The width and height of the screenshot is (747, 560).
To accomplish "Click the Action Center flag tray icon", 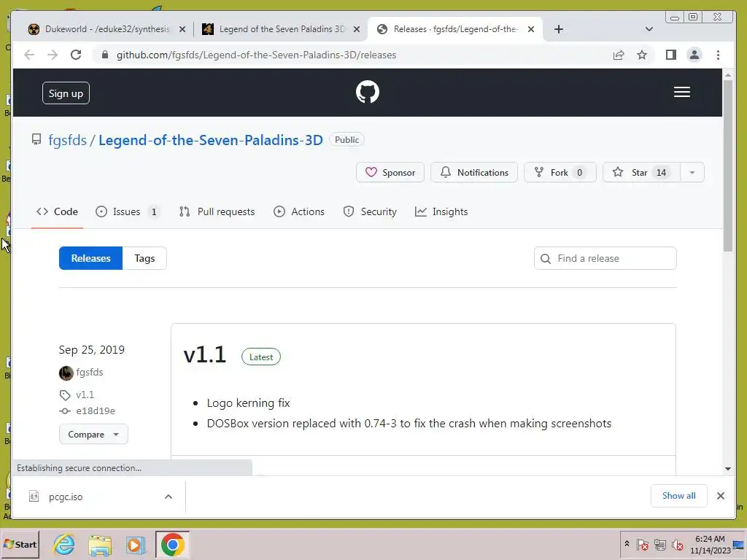I will click(642, 544).
